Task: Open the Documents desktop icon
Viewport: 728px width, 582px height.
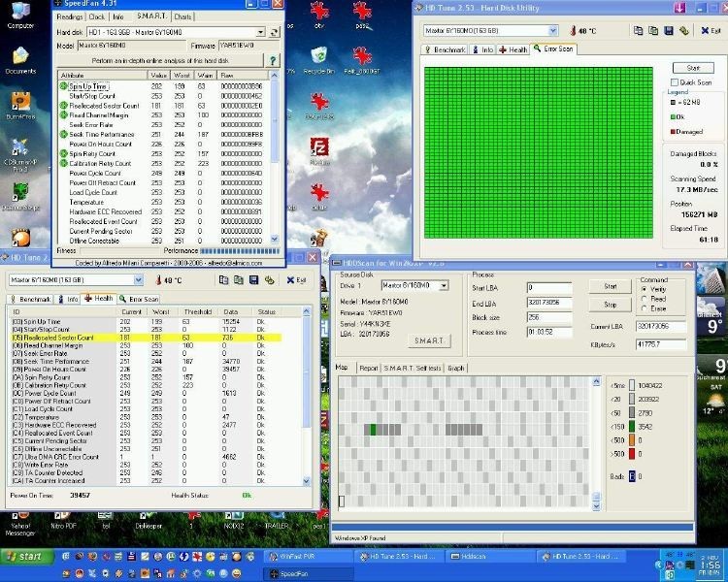Action: point(19,56)
